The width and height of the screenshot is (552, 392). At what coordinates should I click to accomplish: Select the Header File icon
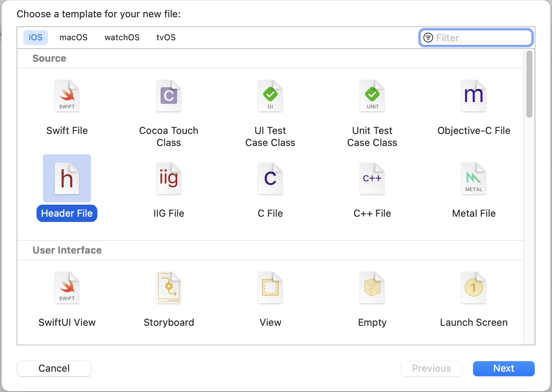67,178
